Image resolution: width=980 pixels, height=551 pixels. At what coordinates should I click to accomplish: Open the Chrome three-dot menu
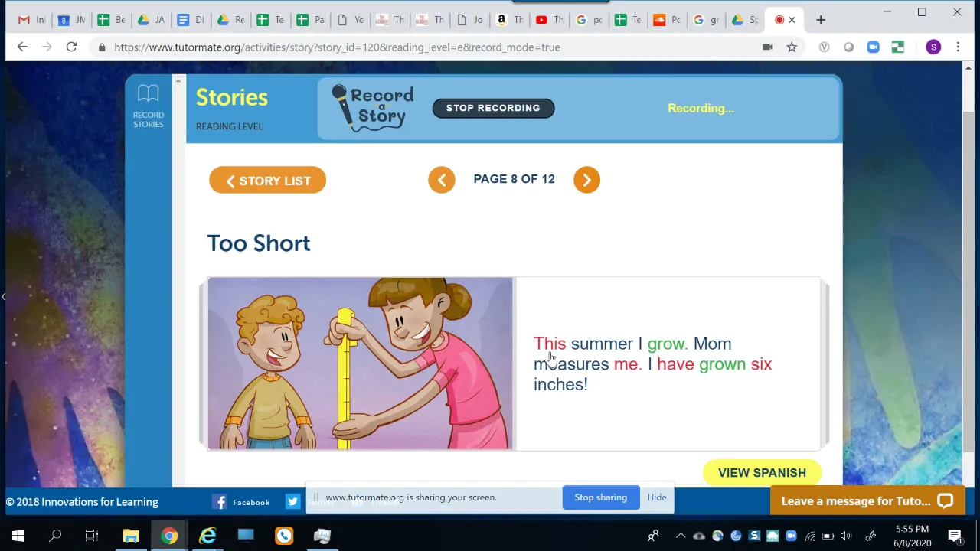click(958, 47)
